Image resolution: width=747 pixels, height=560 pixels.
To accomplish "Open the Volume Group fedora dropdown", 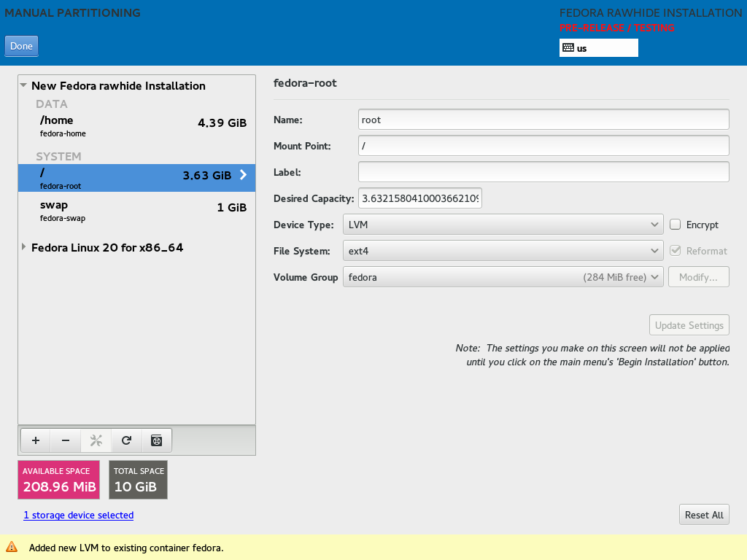I will (x=503, y=276).
